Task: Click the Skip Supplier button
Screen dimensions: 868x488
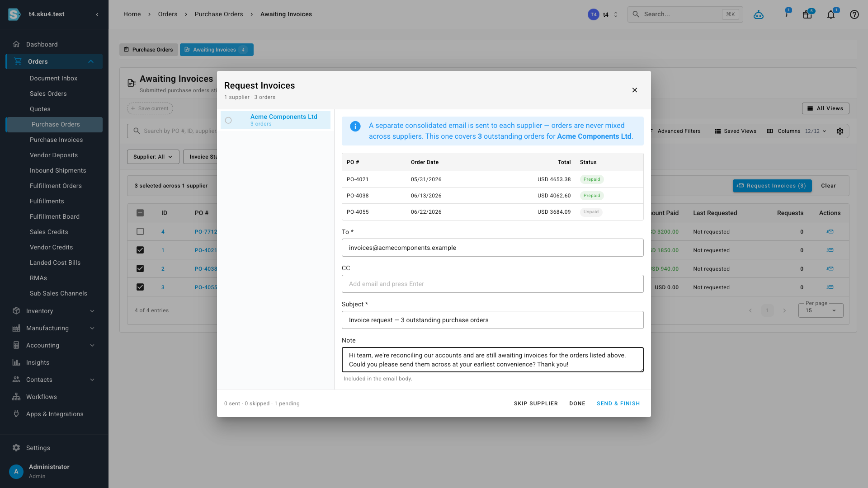Action: [x=536, y=404]
